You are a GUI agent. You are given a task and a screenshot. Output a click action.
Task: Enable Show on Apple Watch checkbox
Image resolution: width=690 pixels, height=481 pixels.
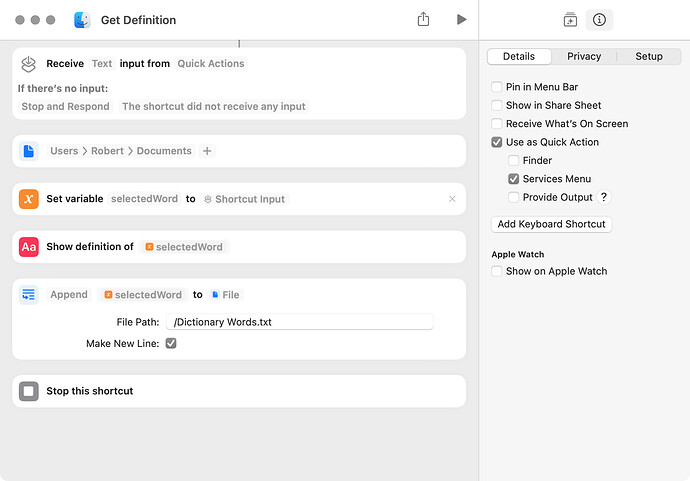pyautogui.click(x=496, y=271)
